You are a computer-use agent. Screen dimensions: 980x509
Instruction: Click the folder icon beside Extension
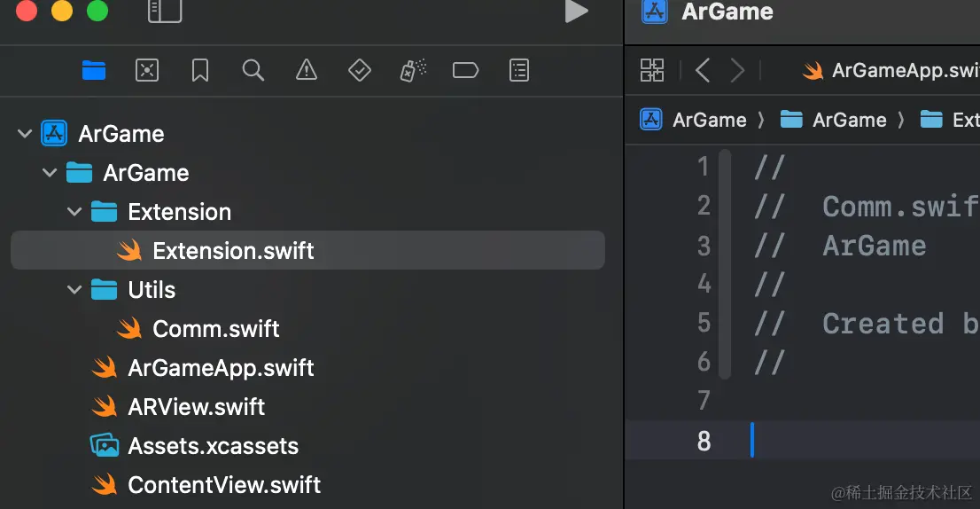pos(104,212)
